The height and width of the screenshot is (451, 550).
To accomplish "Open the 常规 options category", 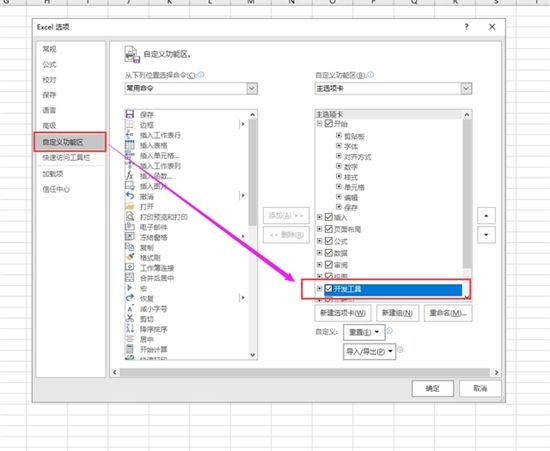I will (x=49, y=49).
